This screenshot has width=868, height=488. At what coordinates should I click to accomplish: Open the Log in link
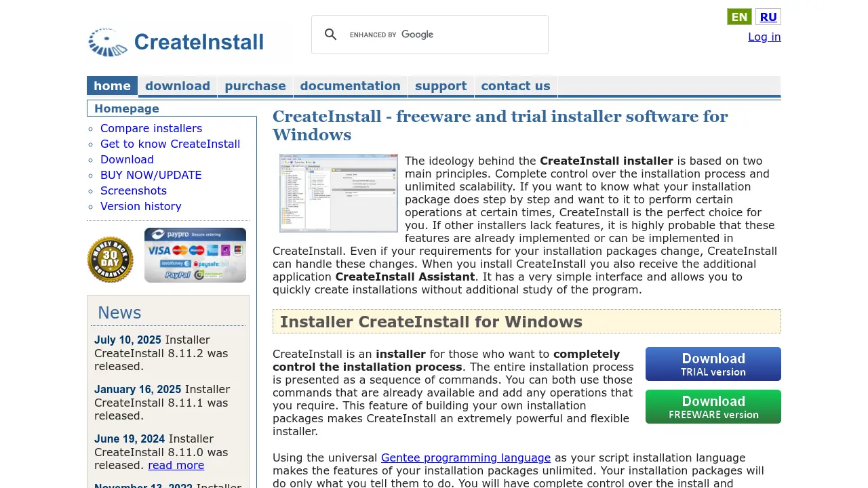764,37
